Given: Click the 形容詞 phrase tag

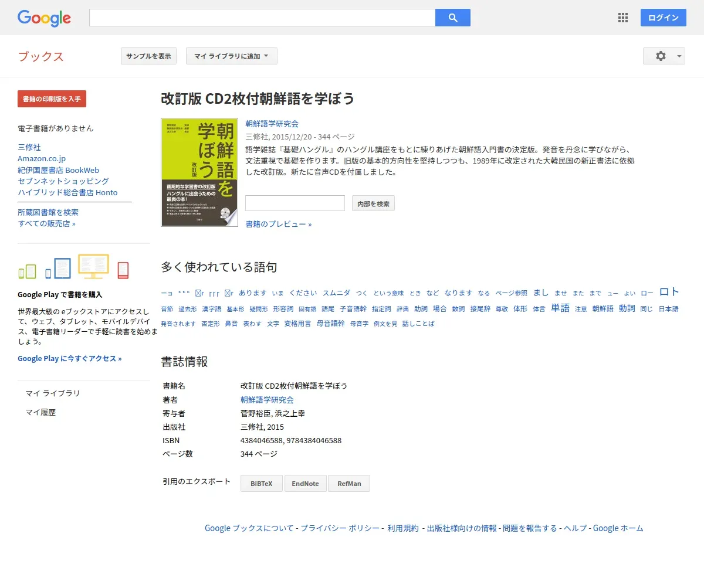Looking at the screenshot, I should click(283, 309).
